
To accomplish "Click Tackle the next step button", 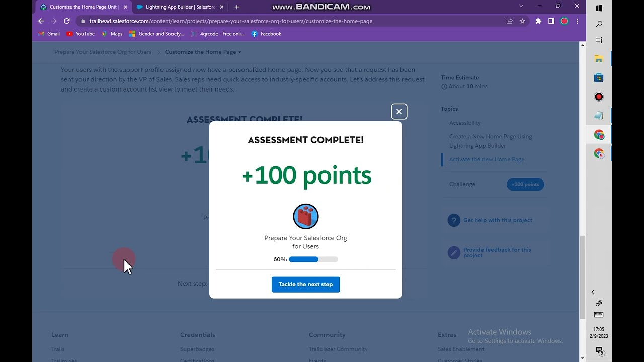I will pyautogui.click(x=305, y=284).
